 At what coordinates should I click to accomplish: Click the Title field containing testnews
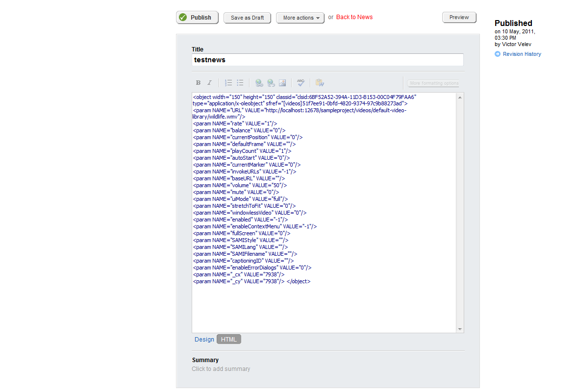tap(327, 60)
